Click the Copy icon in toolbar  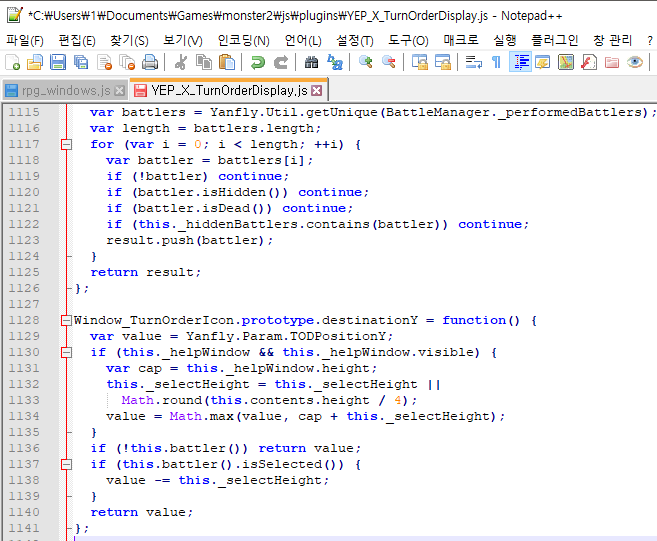(x=204, y=62)
